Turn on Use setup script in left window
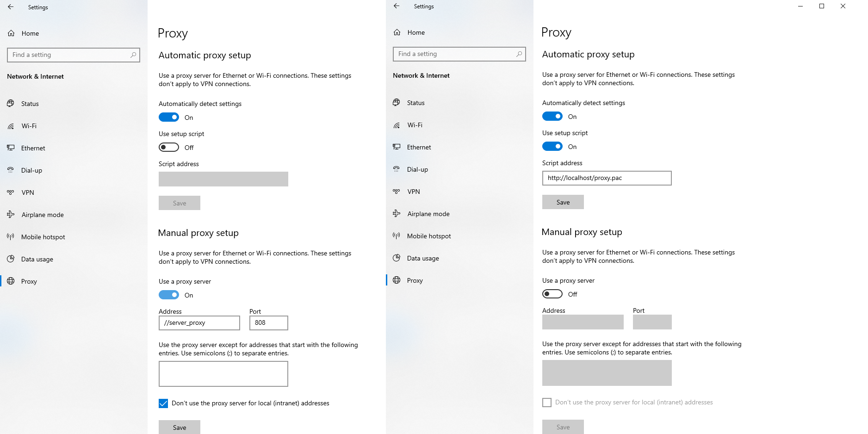 169,148
